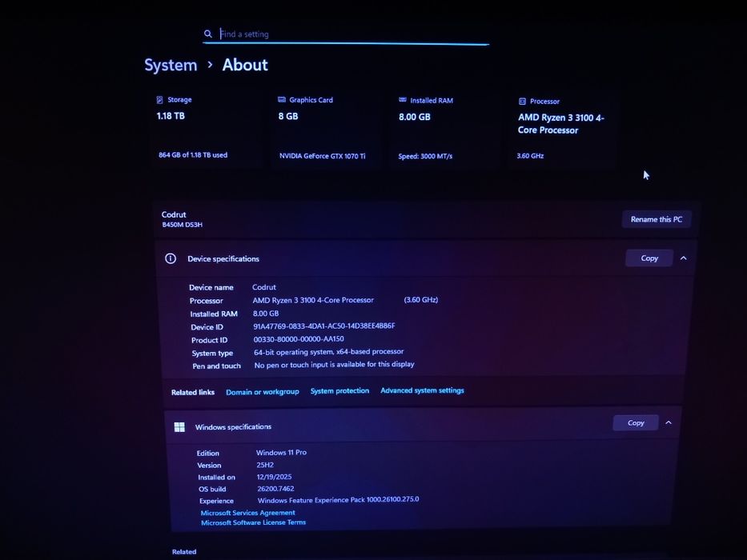Focus the Find a setting search box
This screenshot has height=560, width=747.
pyautogui.click(x=346, y=34)
